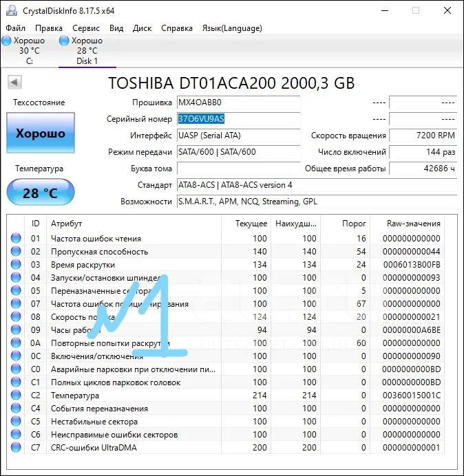464x476 pixels.
Task: Click the Хорошо health status button
Action: [41, 133]
